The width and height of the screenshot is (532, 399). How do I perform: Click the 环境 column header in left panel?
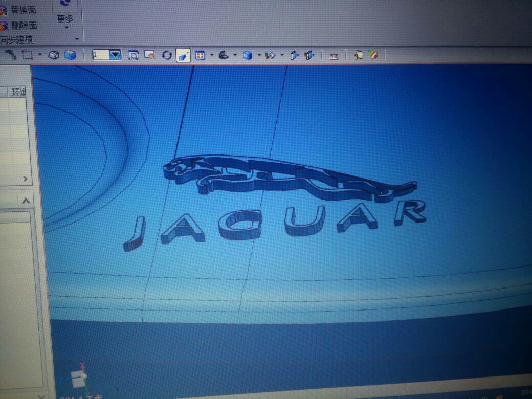pyautogui.click(x=18, y=92)
